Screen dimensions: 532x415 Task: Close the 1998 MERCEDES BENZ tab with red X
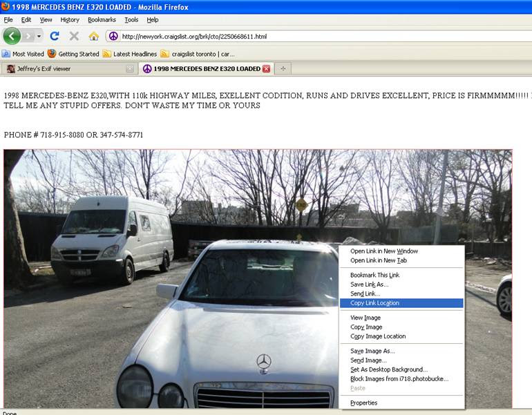pos(266,69)
